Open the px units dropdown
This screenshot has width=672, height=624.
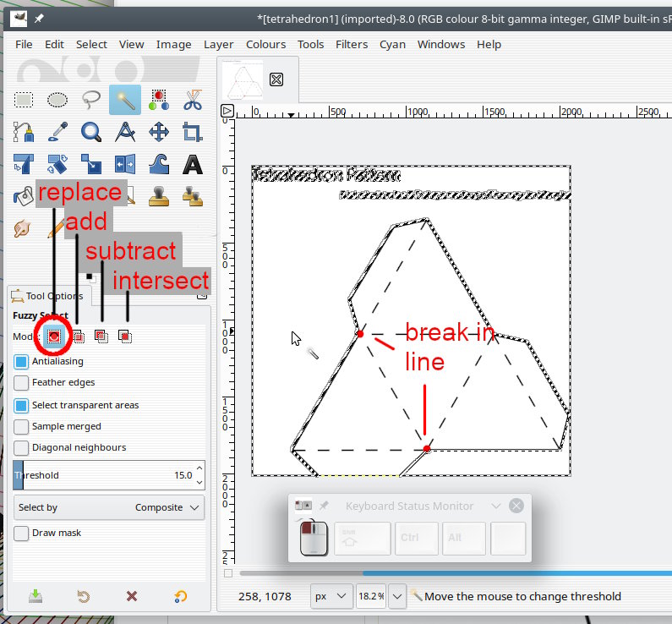click(331, 596)
